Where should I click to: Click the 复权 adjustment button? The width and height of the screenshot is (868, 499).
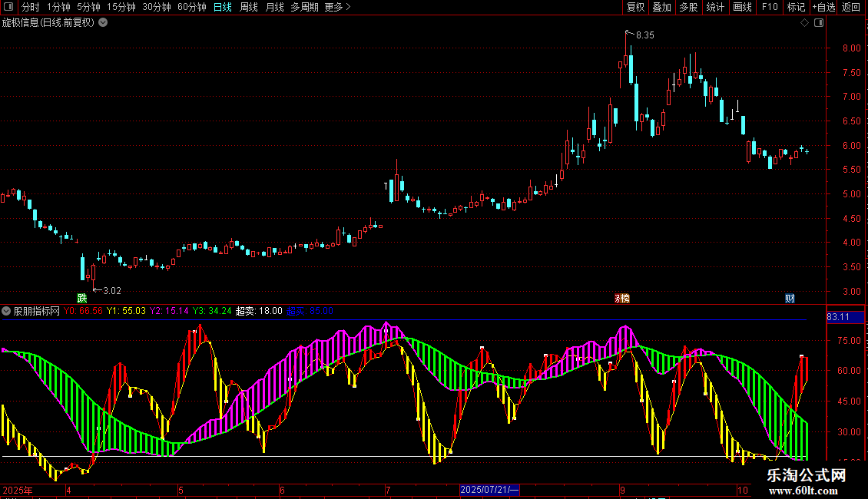click(635, 7)
